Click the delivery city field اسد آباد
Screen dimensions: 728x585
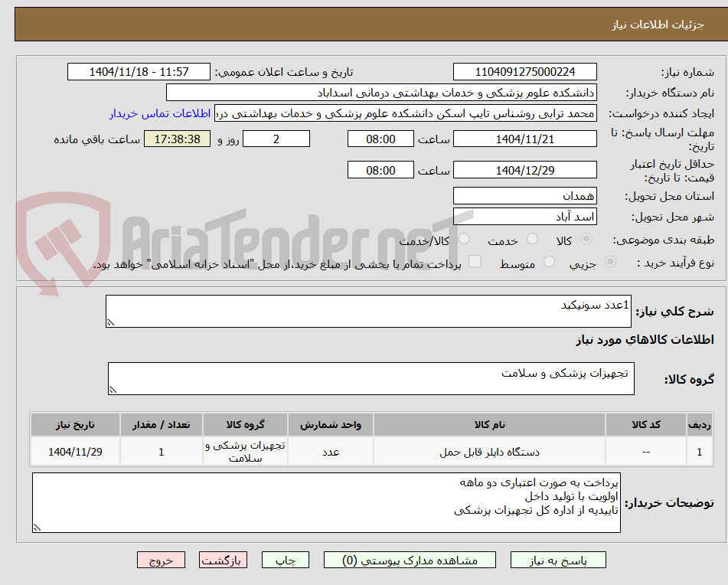point(524,217)
